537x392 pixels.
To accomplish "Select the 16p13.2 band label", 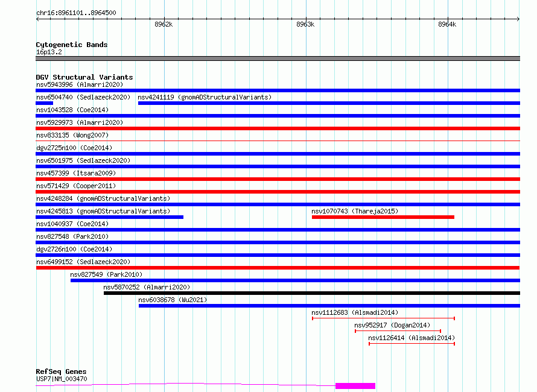I will pos(49,52).
